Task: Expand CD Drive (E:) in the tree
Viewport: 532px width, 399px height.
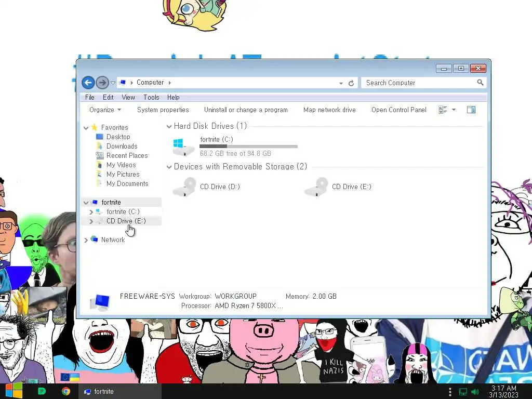Action: (x=91, y=221)
